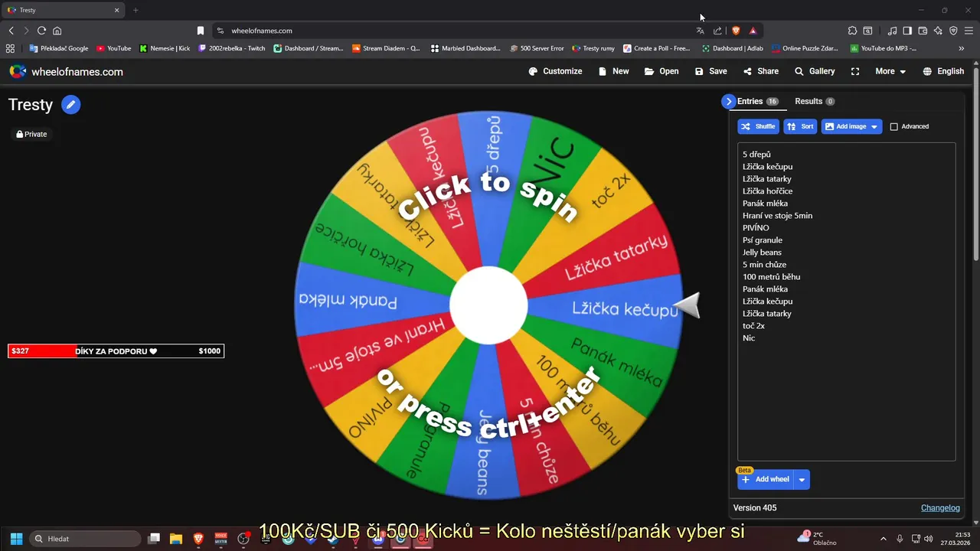Collapse the entries panel with the arrow

click(728, 101)
